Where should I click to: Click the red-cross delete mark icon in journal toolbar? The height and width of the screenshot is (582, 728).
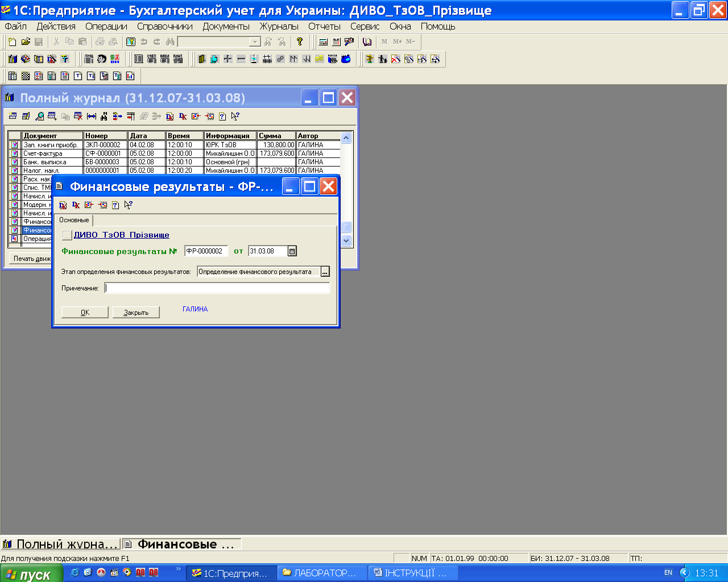(78, 117)
